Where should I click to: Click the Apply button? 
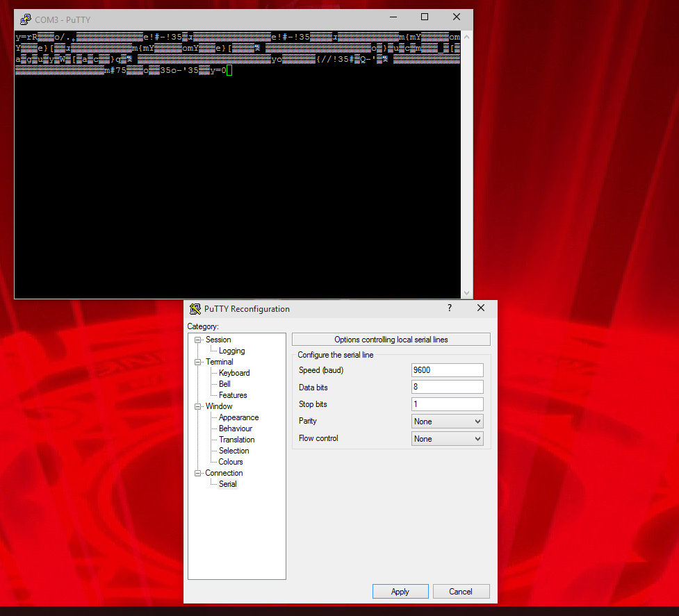[400, 591]
